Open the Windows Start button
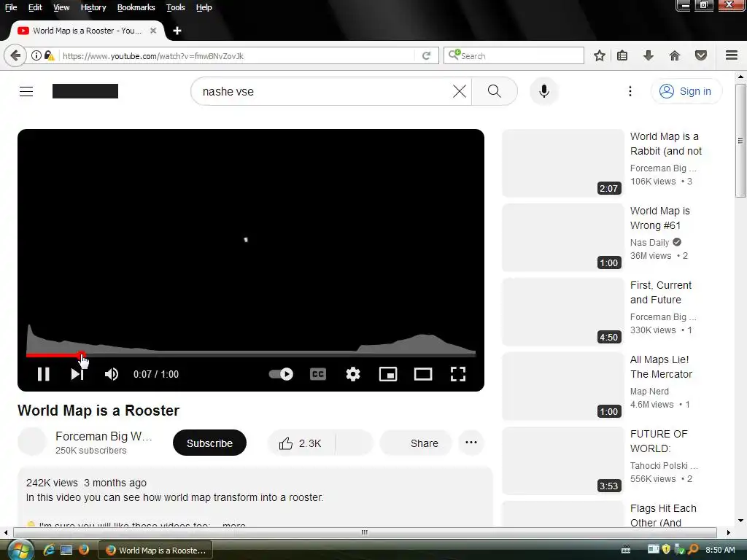The width and height of the screenshot is (747, 560). pos(20,550)
